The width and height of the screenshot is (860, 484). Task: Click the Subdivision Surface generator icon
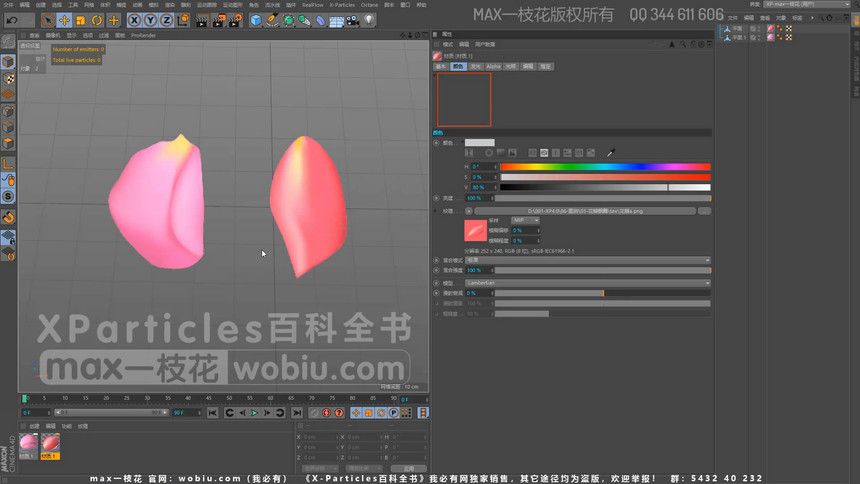pyautogui.click(x=288, y=21)
